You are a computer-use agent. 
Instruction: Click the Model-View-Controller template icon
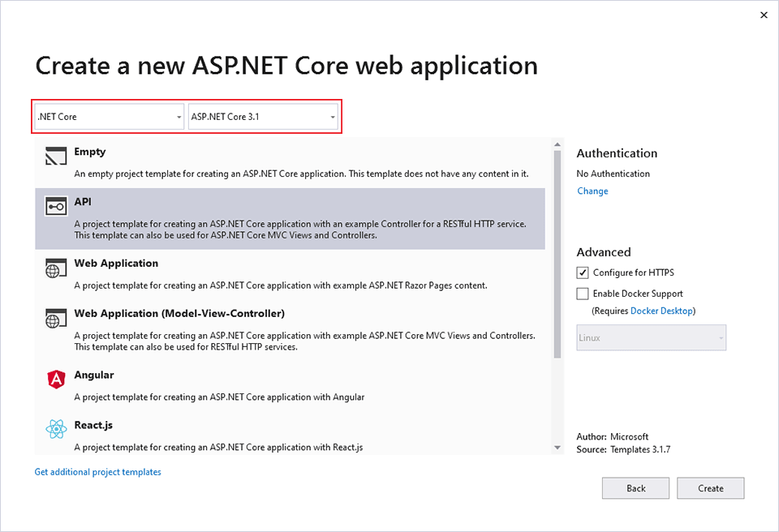point(56,319)
